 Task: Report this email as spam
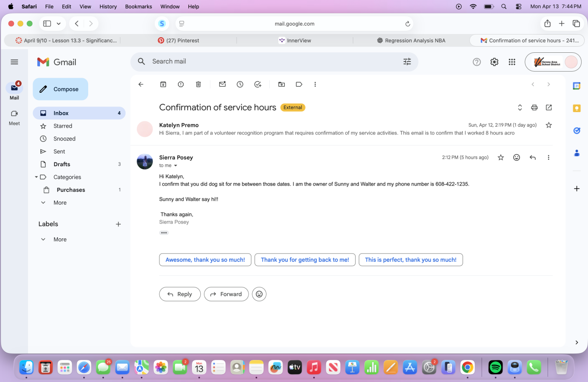click(x=181, y=84)
